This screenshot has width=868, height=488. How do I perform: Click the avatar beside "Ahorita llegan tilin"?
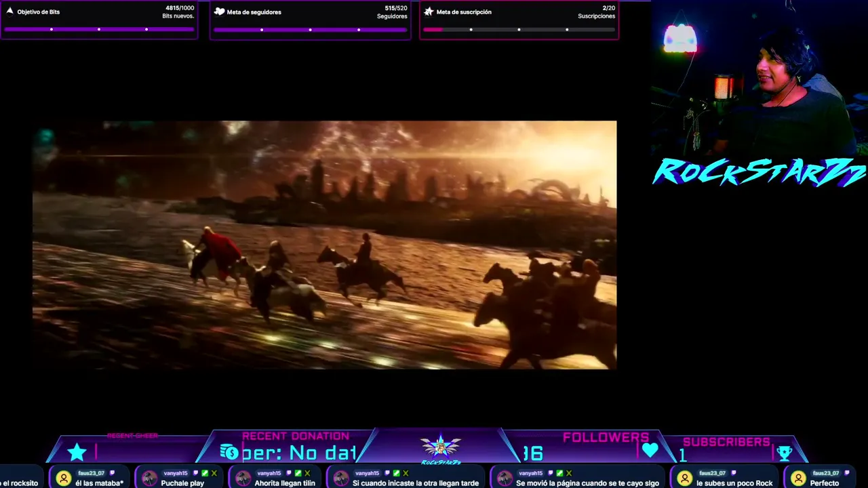point(243,479)
